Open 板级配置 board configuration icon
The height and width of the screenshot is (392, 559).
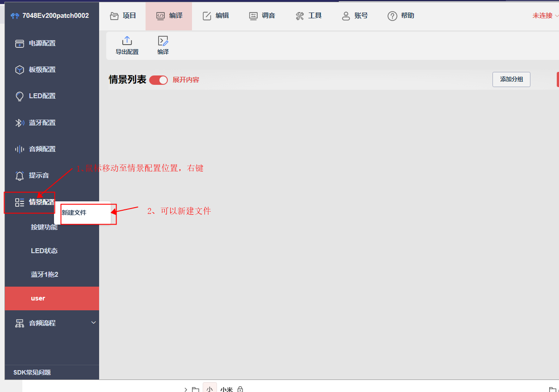[20, 70]
